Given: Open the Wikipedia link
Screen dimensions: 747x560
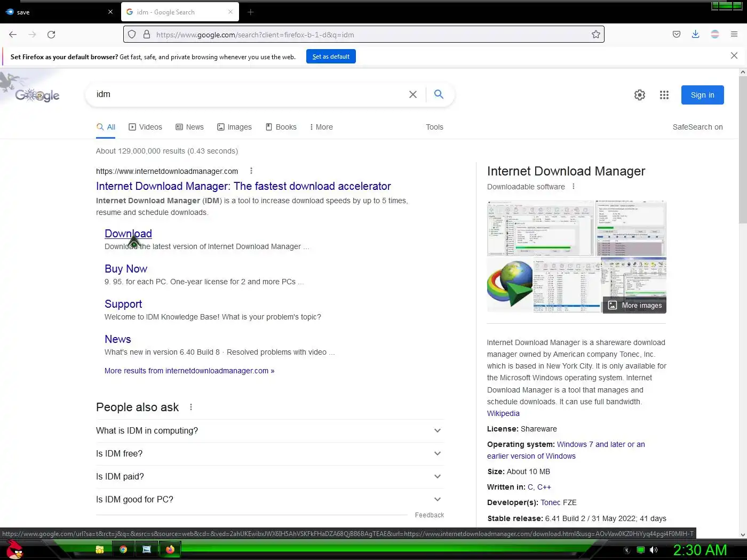Looking at the screenshot, I should 503,413.
